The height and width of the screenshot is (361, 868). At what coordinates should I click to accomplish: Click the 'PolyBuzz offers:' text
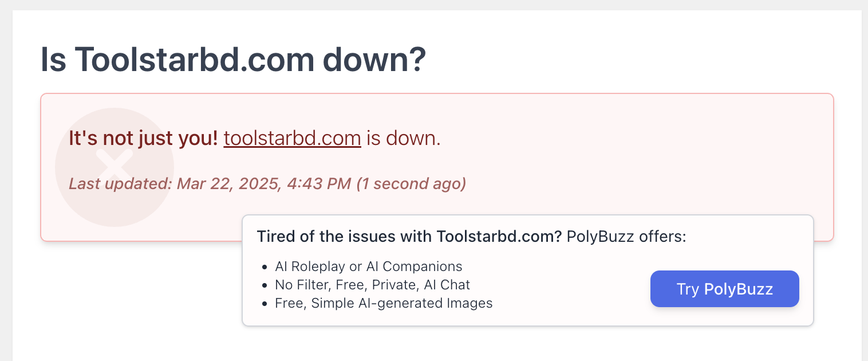pos(626,236)
